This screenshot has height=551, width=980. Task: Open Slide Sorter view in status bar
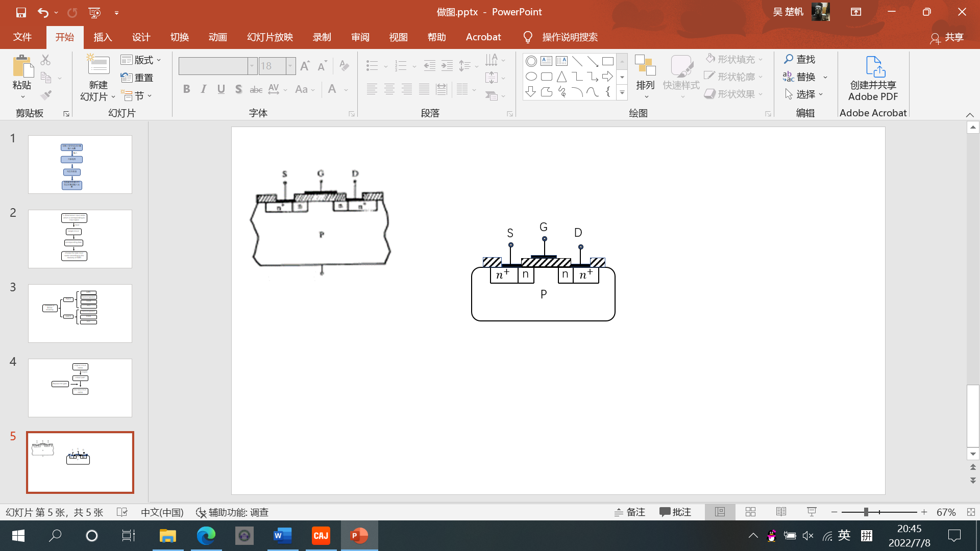(750, 512)
